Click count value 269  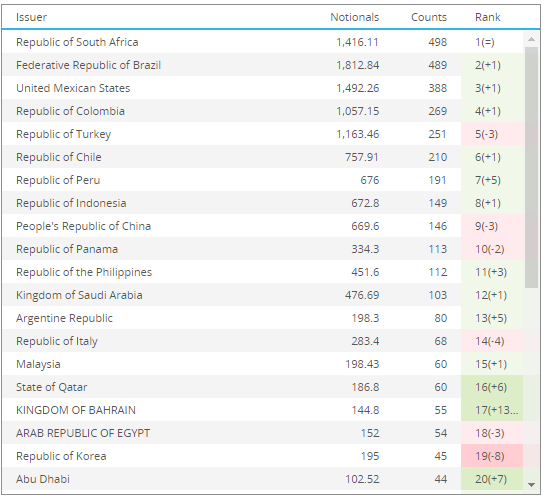(437, 111)
